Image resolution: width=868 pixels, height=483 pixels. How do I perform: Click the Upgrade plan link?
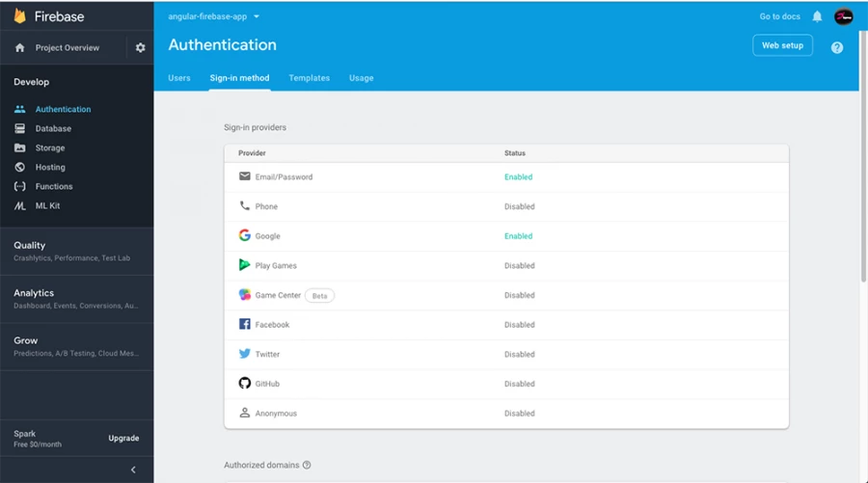point(123,438)
